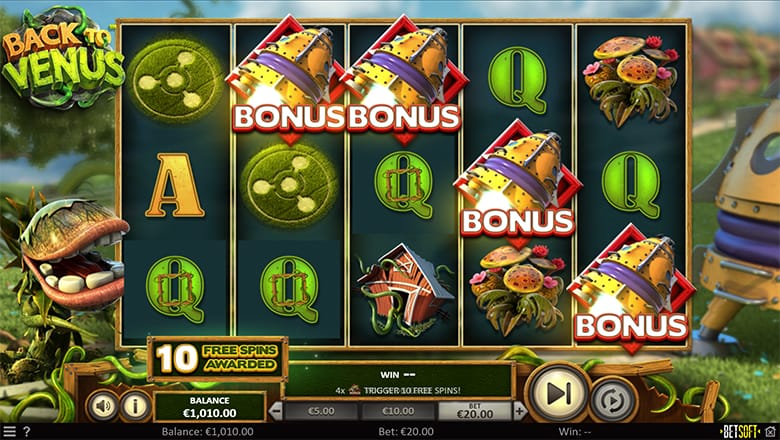
Task: Decrease bet with left arrow
Action: (x=276, y=411)
